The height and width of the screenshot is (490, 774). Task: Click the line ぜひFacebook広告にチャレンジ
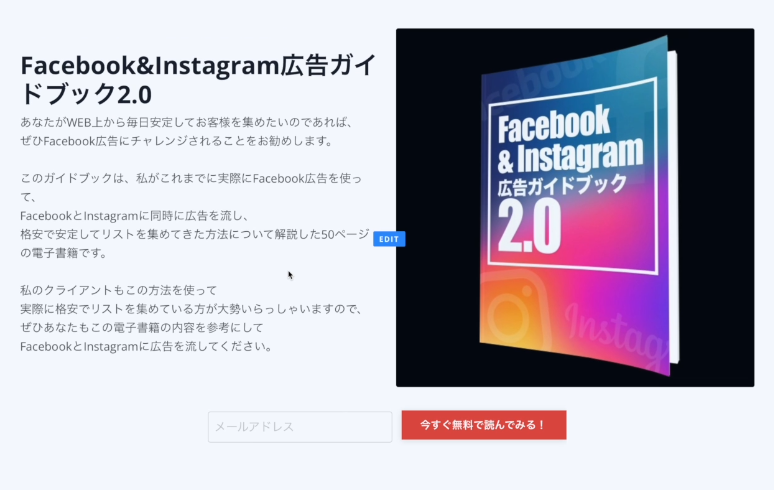pos(177,141)
